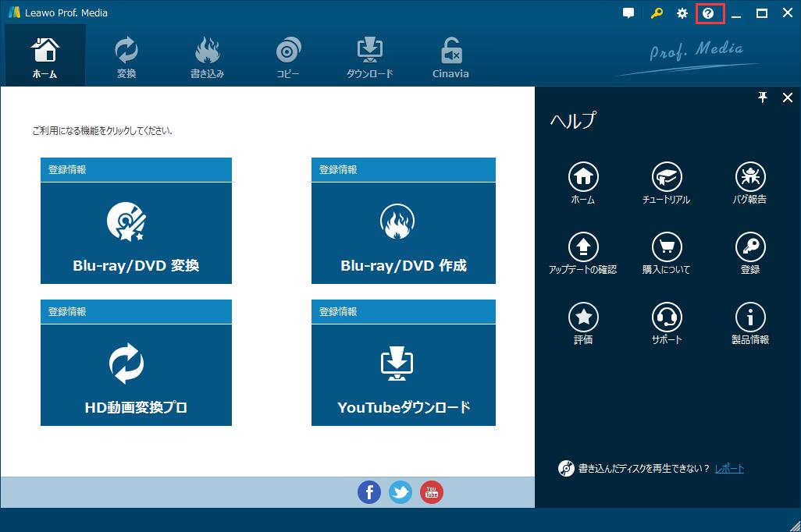This screenshot has height=532, width=801.
Task: Open the ホーム icon in help panel
Action: 582,177
